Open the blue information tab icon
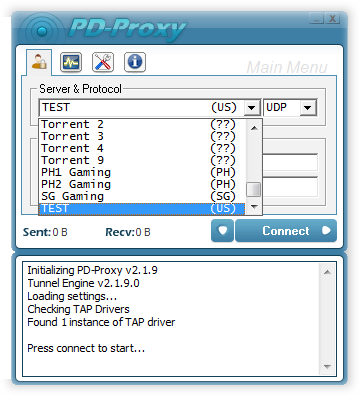360x396 pixels. click(x=135, y=62)
